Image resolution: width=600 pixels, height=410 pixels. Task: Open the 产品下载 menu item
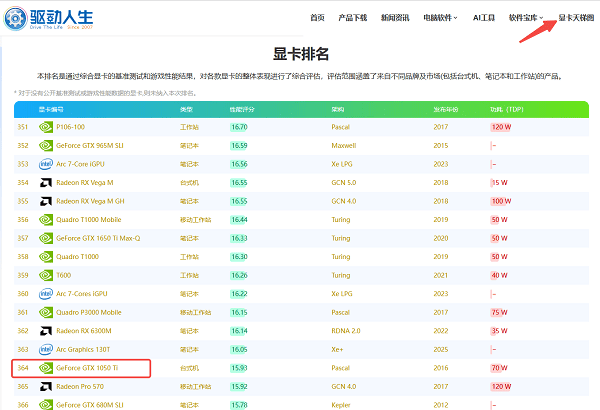pyautogui.click(x=353, y=18)
